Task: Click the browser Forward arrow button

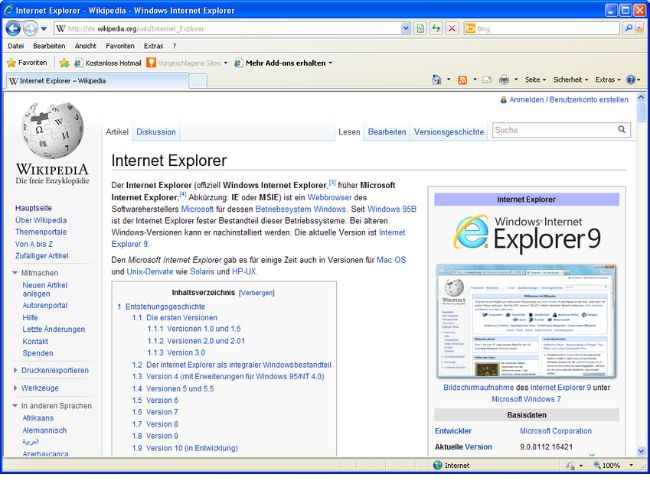Action: (30, 29)
